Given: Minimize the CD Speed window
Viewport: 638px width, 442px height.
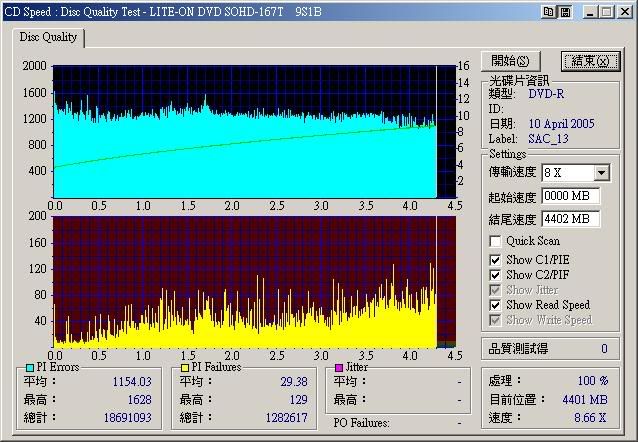Looking at the screenshot, I should 590,12.
